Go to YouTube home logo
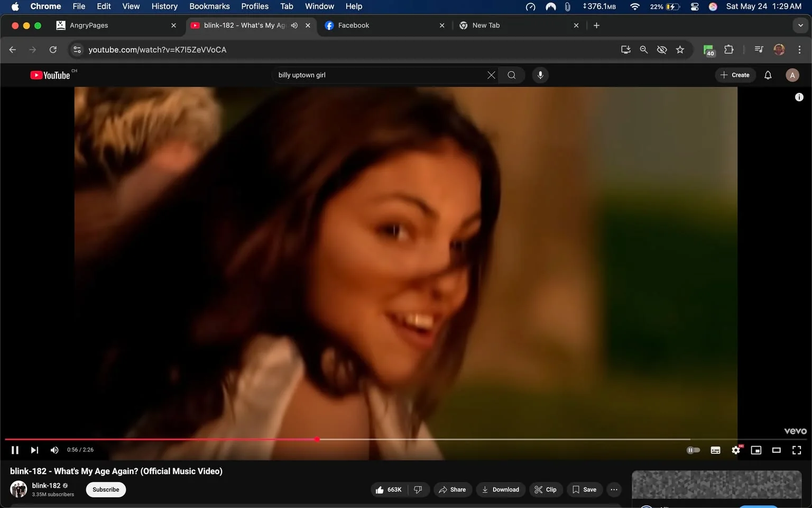This screenshot has width=812, height=508. click(50, 75)
